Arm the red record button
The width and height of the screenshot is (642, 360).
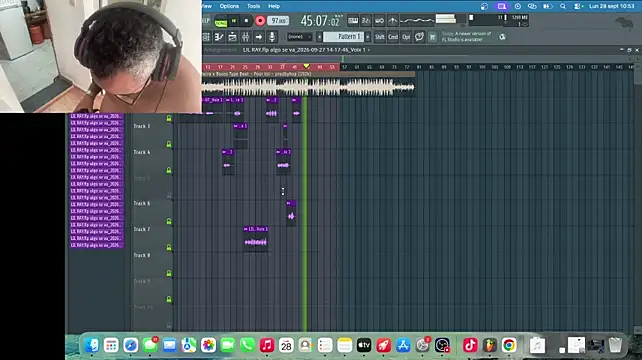[x=260, y=20]
